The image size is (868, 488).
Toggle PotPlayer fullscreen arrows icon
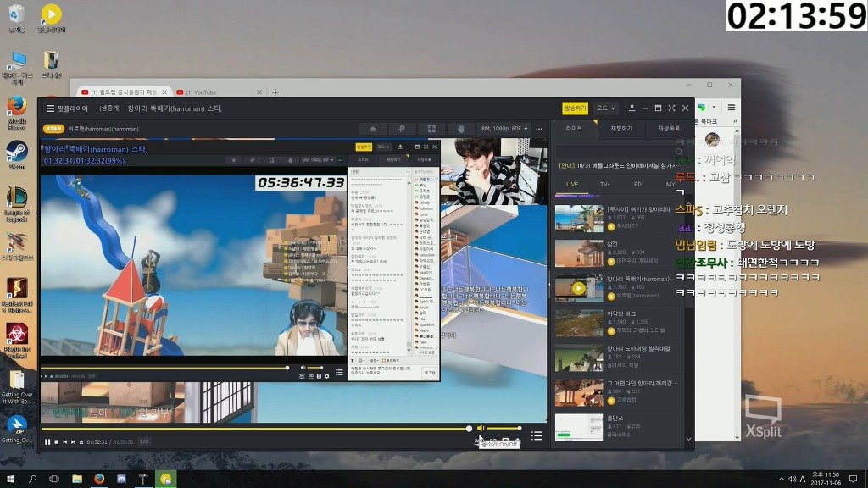[x=671, y=108]
